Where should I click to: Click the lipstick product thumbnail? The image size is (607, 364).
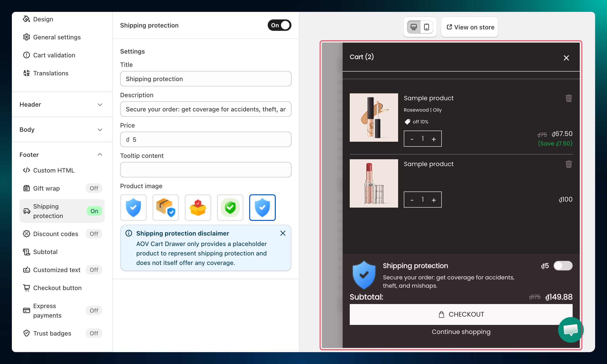coord(374,183)
